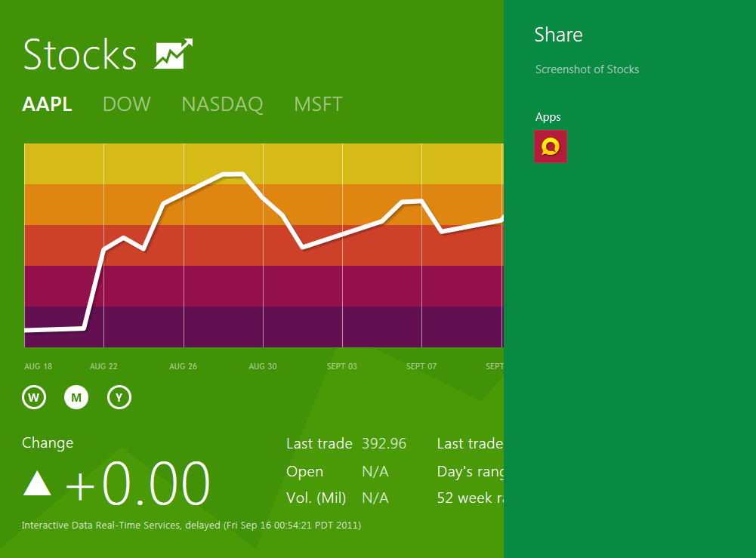This screenshot has height=558, width=756.
Task: Click the Screenshot of Stocks label
Action: (588, 69)
